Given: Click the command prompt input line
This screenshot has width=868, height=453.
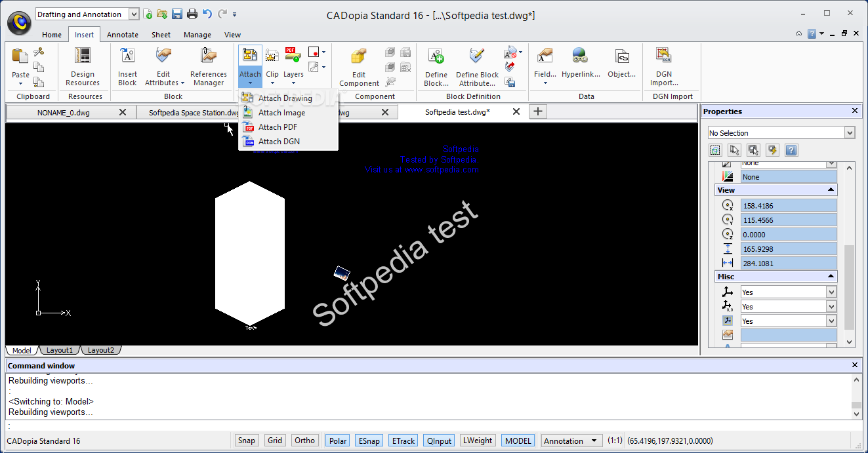Looking at the screenshot, I should pos(433,425).
